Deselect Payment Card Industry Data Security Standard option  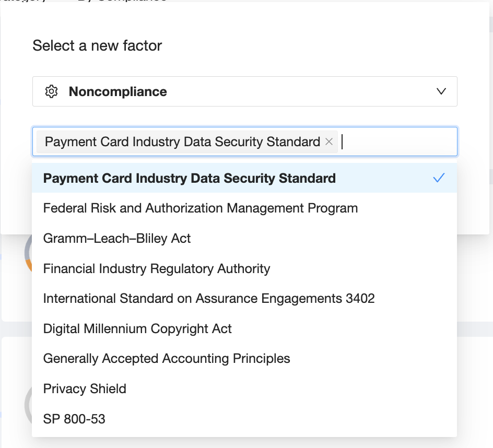(189, 178)
